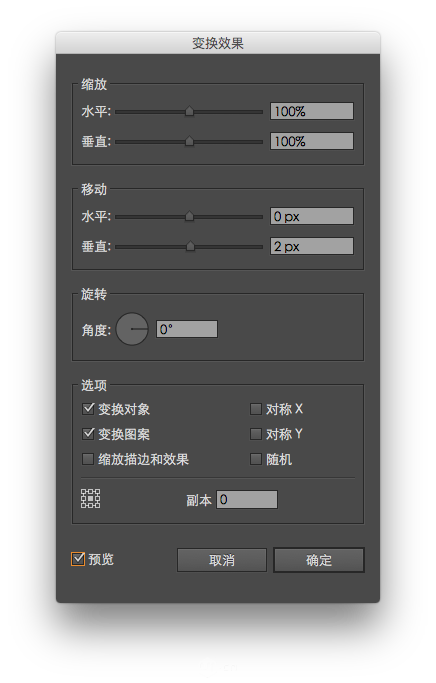Click the scale vertical 100% field
The width and height of the screenshot is (436, 683).
point(312,141)
